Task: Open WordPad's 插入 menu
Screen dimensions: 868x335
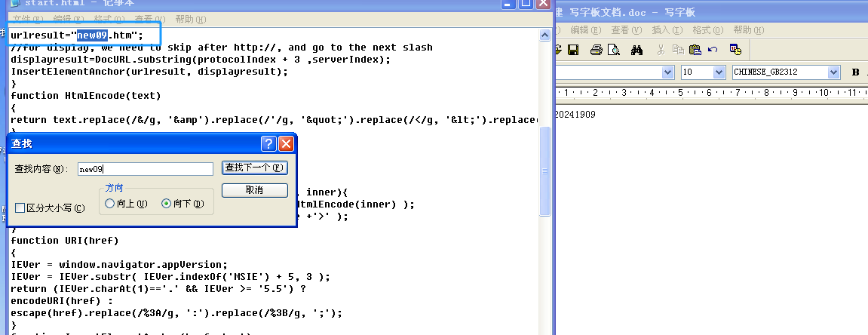Action: click(x=667, y=30)
